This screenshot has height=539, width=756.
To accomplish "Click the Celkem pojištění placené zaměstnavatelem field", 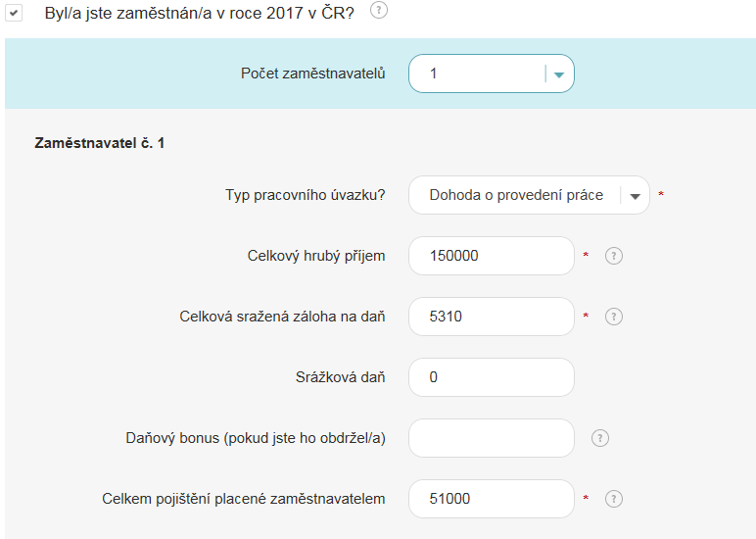I will [491, 499].
